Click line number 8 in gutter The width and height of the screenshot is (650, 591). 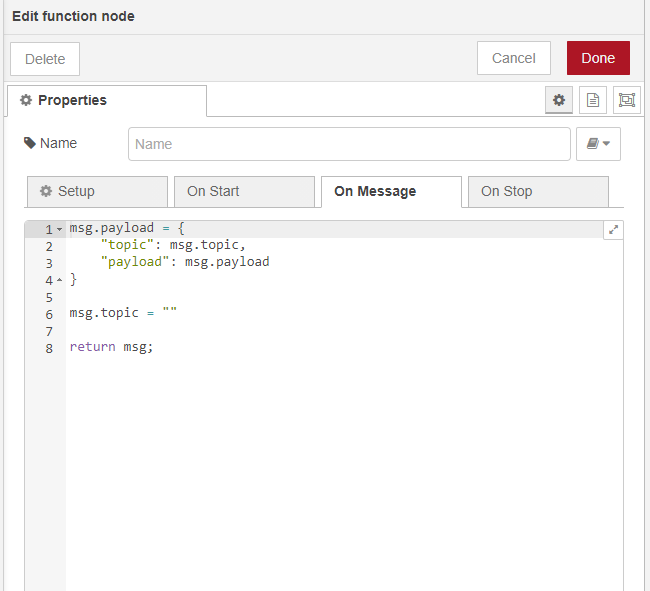coord(49,348)
